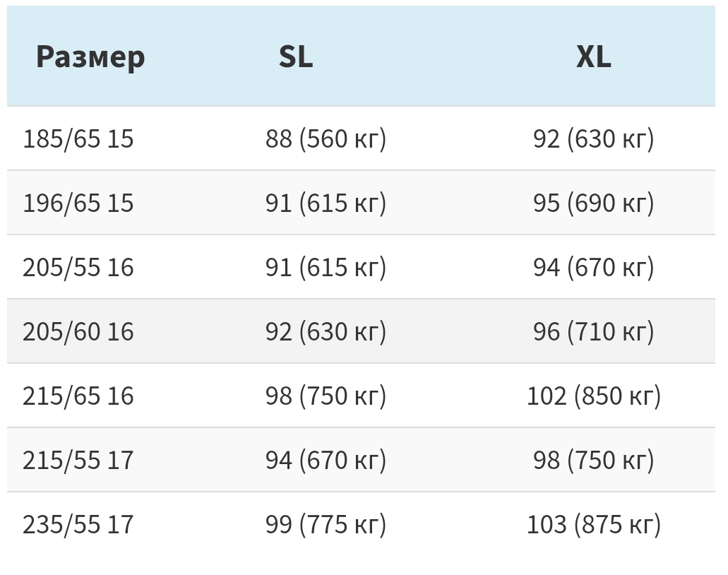This screenshot has height=575, width=728.
Task: Click the SL value for size 196/65 15
Action: click(326, 203)
